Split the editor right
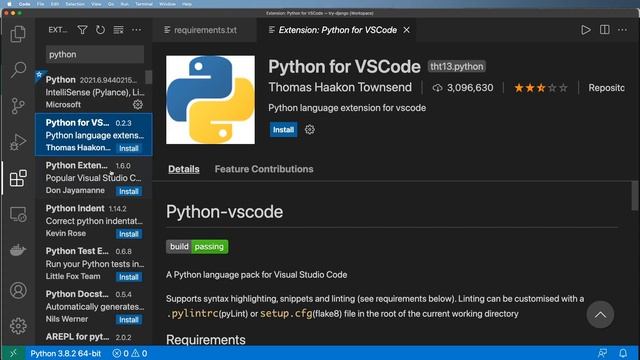This screenshot has width=640, height=360. (604, 30)
